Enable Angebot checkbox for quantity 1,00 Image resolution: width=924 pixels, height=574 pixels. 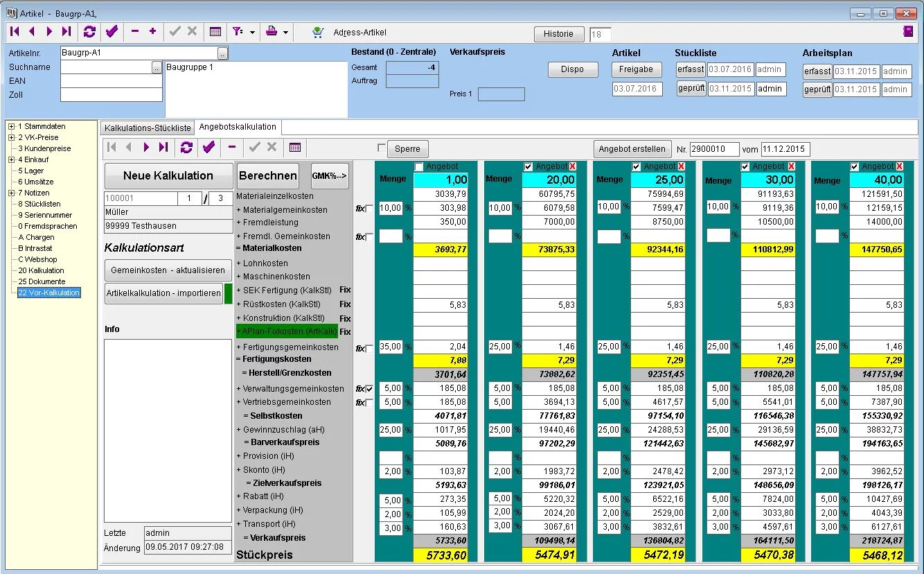pyautogui.click(x=418, y=166)
